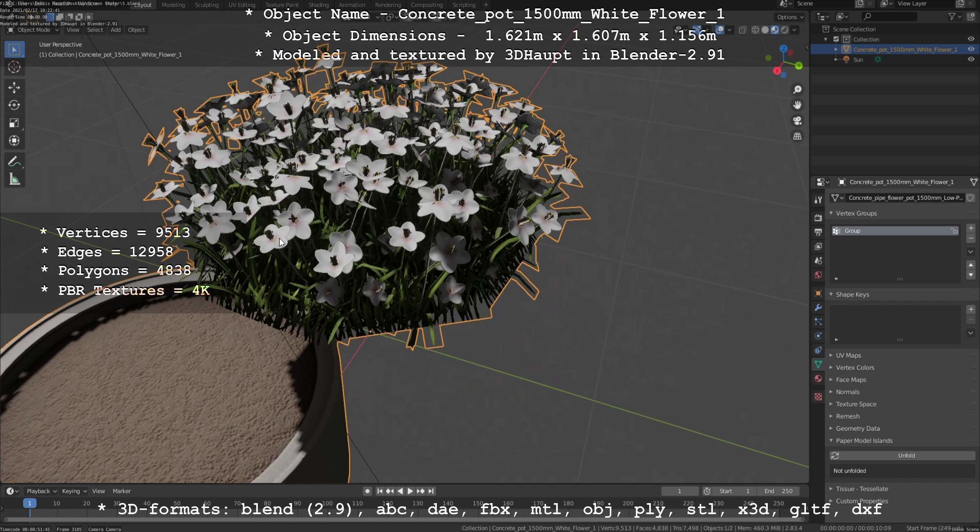The height and width of the screenshot is (532, 980).
Task: Activate the 3D Cursor tool
Action: (15, 67)
